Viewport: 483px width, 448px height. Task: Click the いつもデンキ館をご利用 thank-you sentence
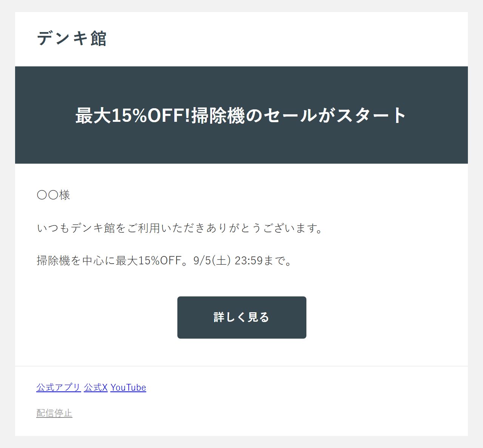click(x=180, y=228)
